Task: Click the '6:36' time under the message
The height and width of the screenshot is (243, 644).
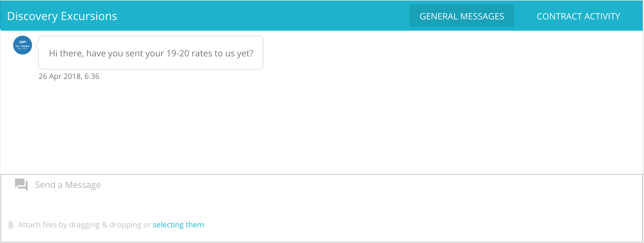Action: (x=92, y=76)
